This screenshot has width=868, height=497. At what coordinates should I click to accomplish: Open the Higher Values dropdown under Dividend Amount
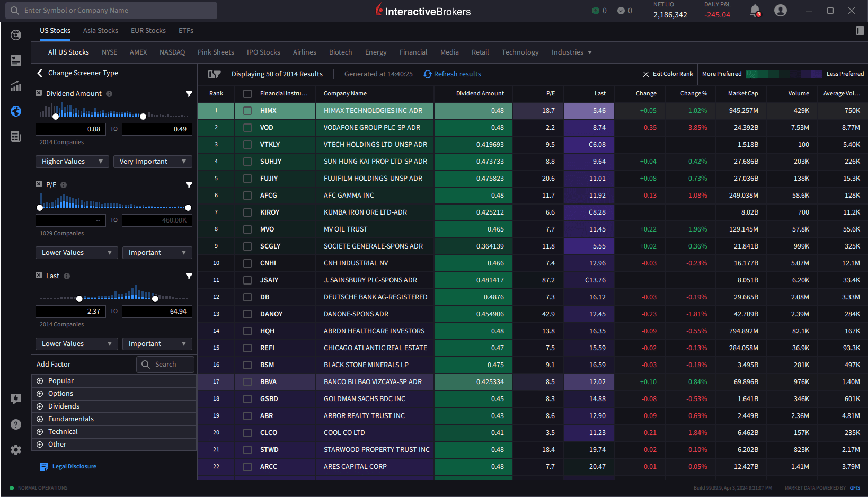click(72, 161)
